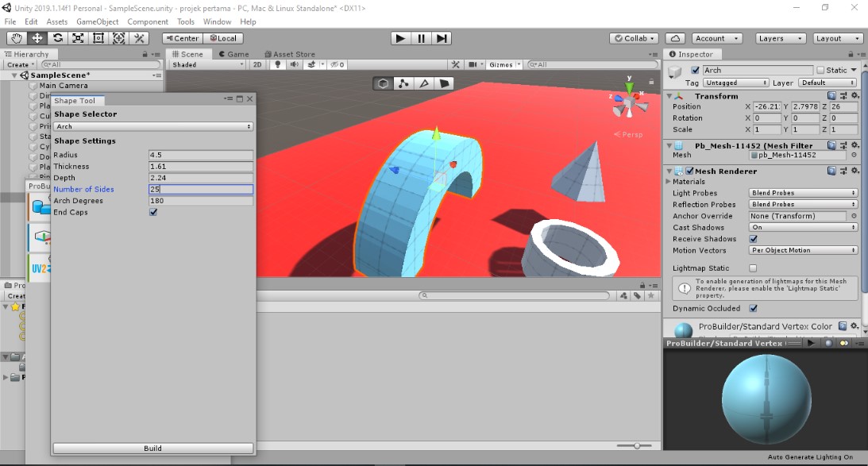The width and height of the screenshot is (868, 466).
Task: Search by label in Project panel
Action: tap(637, 295)
